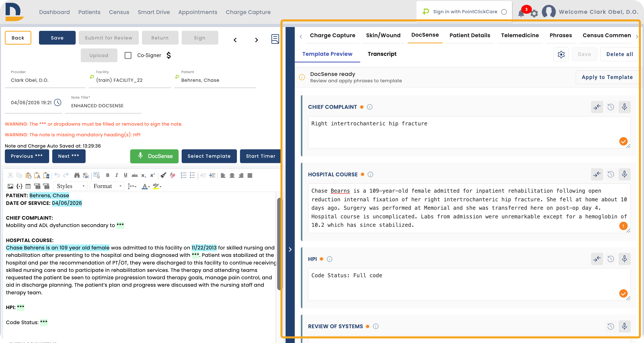
Task: Switch to the Charge Capture panel tab
Action: tap(332, 35)
